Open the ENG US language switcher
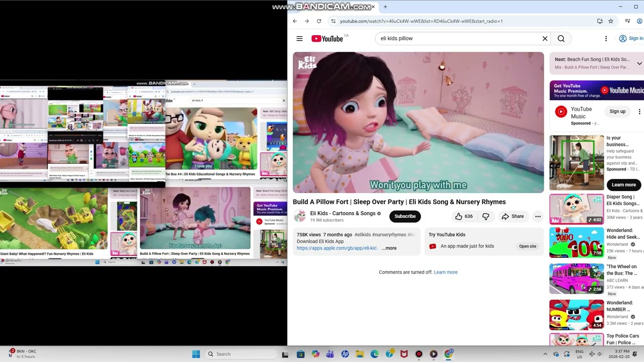The image size is (644, 362). tap(580, 354)
